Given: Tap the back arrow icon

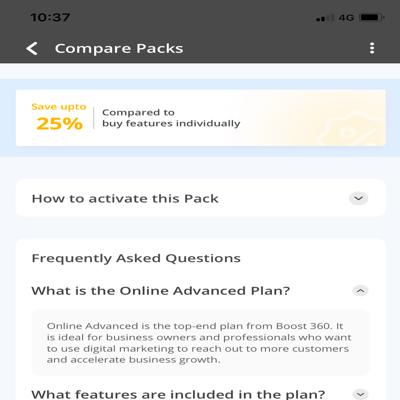Looking at the screenshot, I should coord(32,49).
